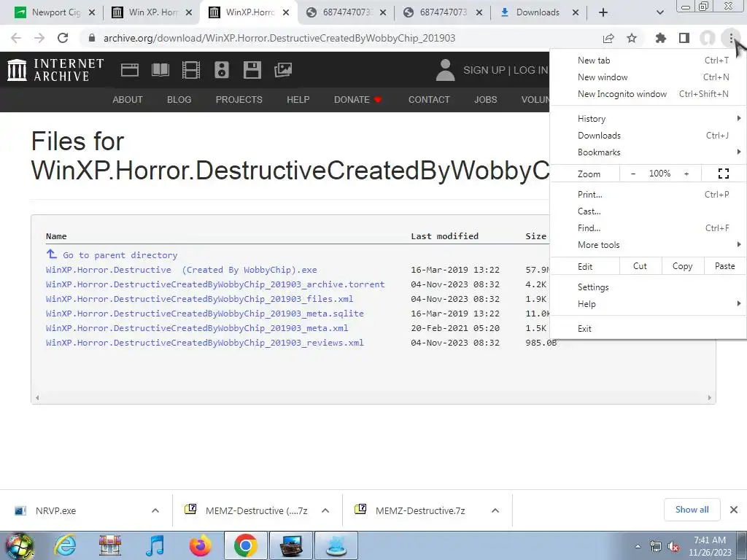Viewport: 747px width, 560px height.
Task: Bookmark this page with the star icon
Action: (632, 38)
